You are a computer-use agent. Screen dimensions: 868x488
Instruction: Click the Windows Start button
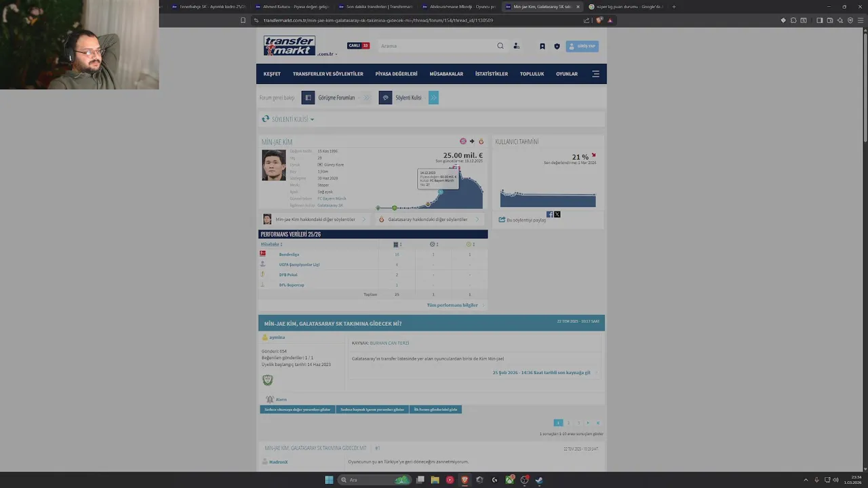329,480
